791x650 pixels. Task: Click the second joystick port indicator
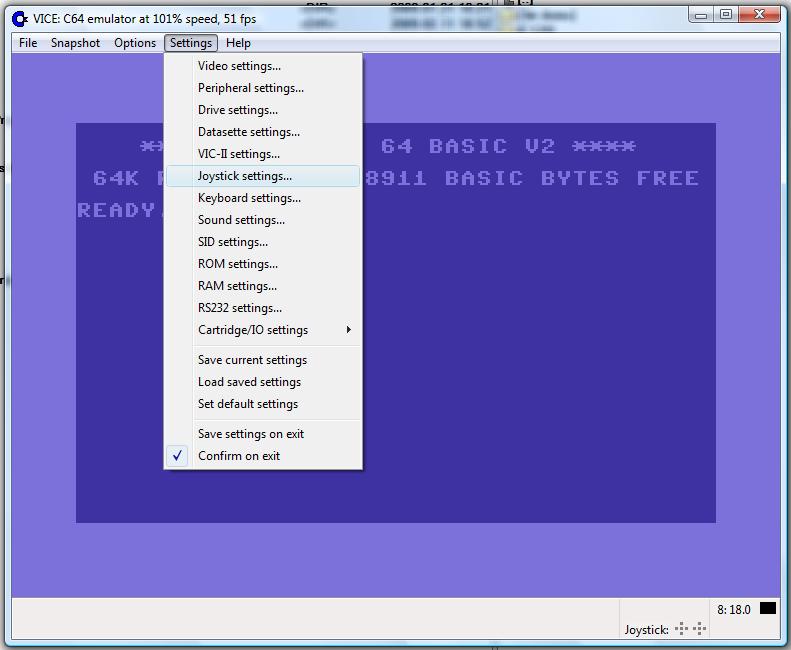[x=699, y=629]
